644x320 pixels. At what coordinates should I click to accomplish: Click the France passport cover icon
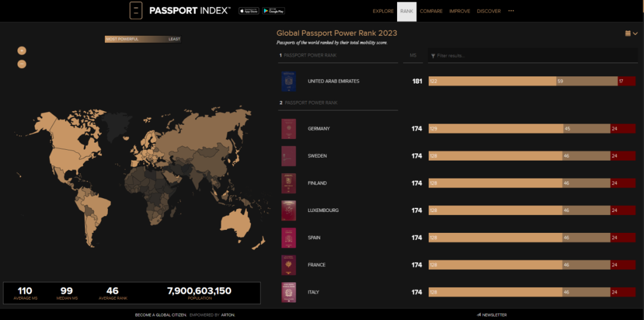(x=289, y=265)
